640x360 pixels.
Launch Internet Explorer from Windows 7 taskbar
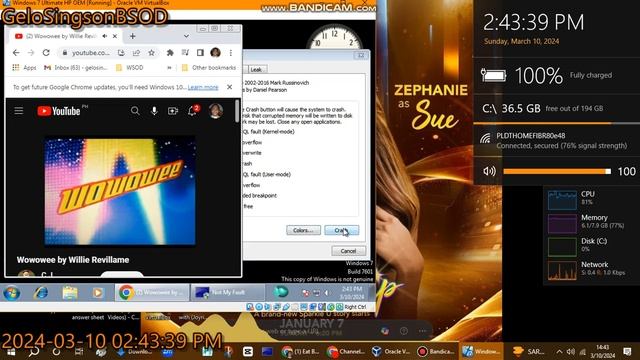[41, 293]
